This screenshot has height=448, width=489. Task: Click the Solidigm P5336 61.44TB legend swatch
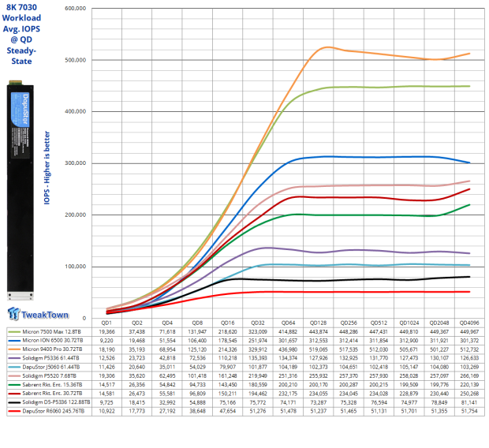coord(14,358)
